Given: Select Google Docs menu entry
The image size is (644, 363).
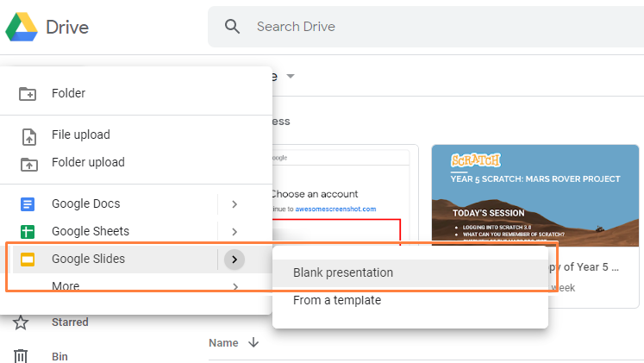Looking at the screenshot, I should coord(86,203).
